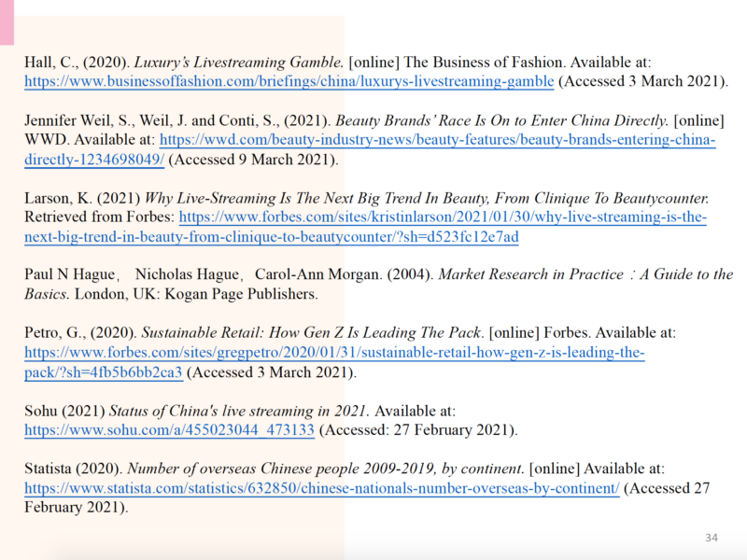Click the link continuation 'directly-1234698049/'
The height and width of the screenshot is (560, 747).
[x=94, y=159]
